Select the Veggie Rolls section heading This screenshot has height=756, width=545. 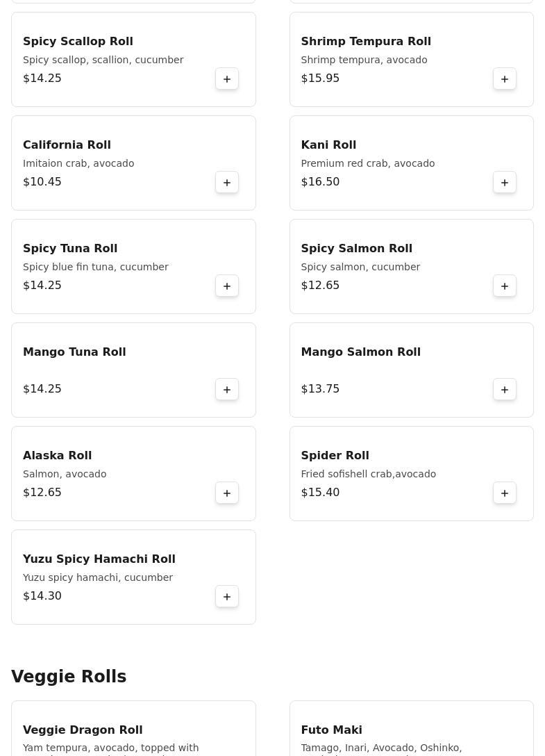pos(69,677)
